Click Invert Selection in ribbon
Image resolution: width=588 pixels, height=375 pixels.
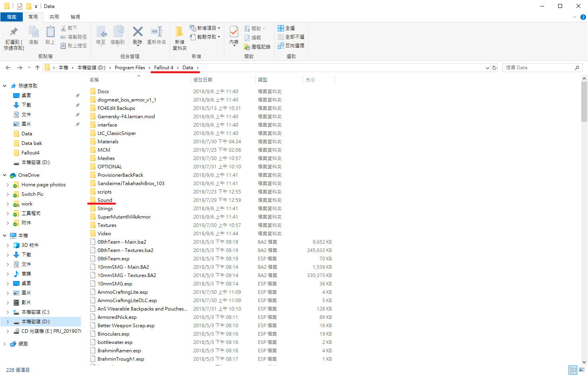291,46
